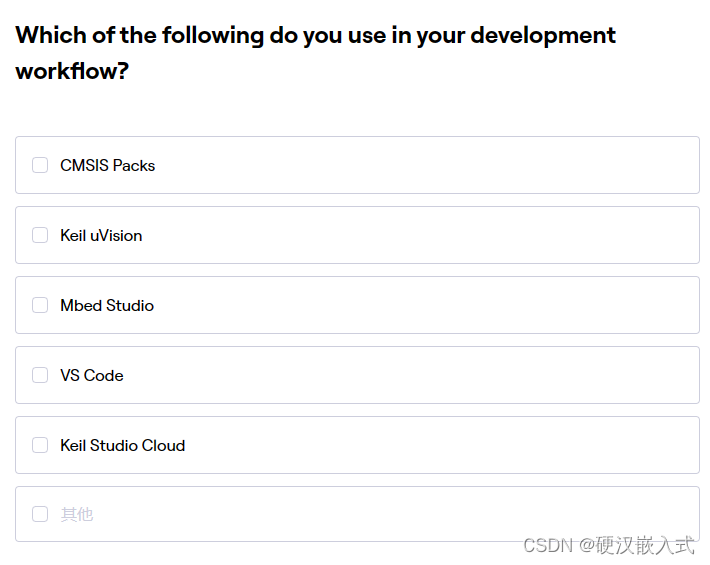Click blank space inside Keil Studio Cloud box
The height and width of the screenshot is (565, 710).
pyautogui.click(x=450, y=445)
